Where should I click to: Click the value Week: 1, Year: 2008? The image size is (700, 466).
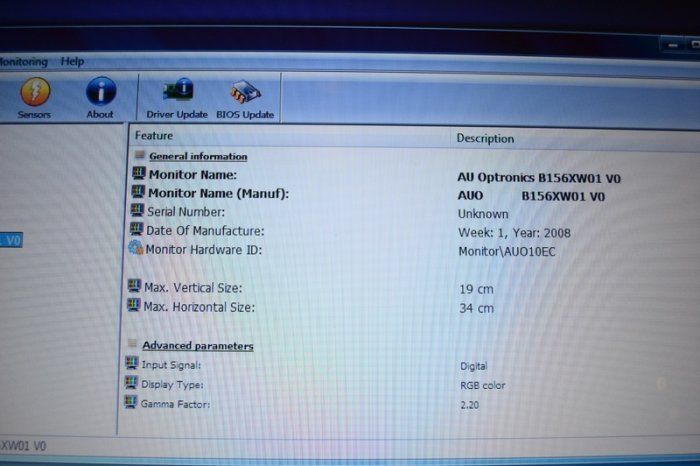click(514, 233)
